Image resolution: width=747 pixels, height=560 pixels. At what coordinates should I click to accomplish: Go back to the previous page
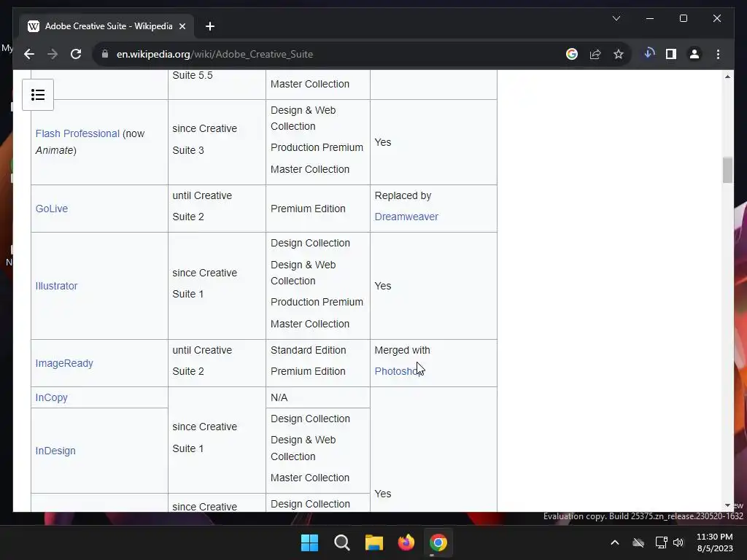(29, 54)
